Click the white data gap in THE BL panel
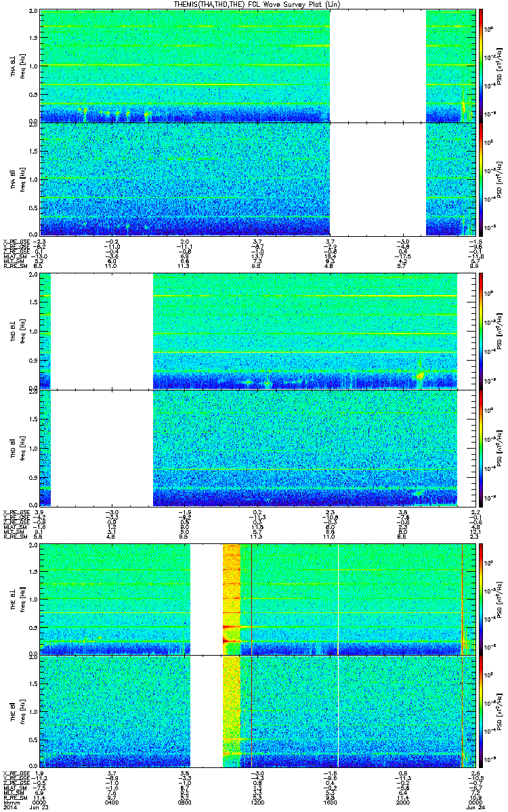 [x=207, y=599]
